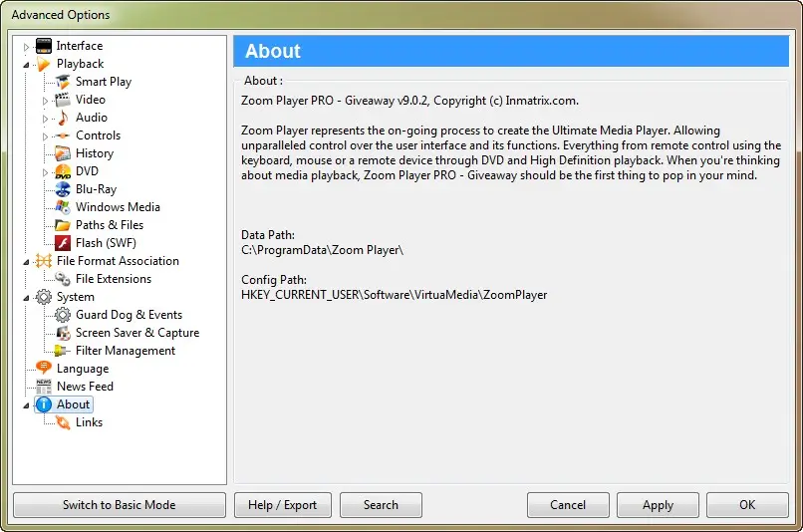This screenshot has height=532, width=803.
Task: Open the Filter Management page
Action: 126,351
